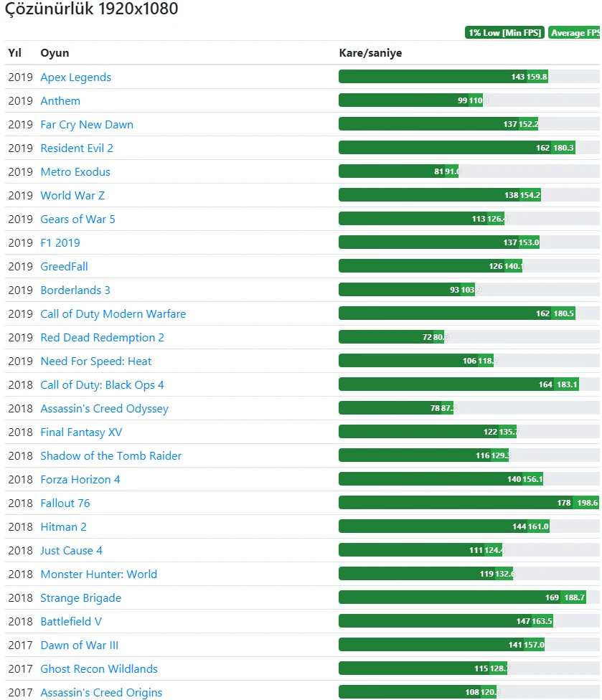This screenshot has width=602, height=700.
Task: Open the Metro Exodus link
Action: pyautogui.click(x=75, y=172)
